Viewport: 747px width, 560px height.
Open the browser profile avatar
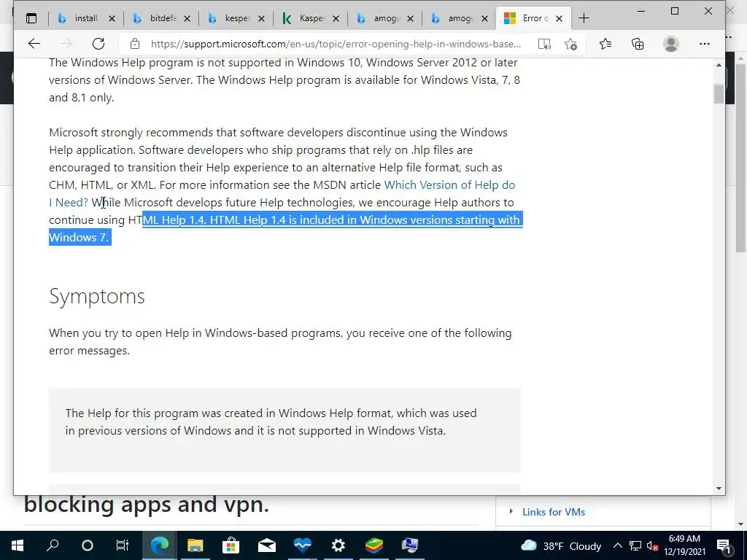click(671, 44)
